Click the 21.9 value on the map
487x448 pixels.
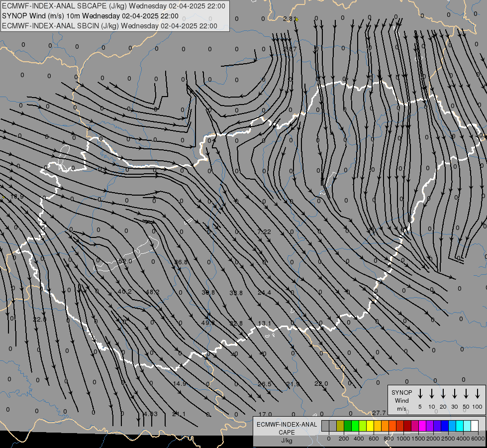click(x=293, y=384)
